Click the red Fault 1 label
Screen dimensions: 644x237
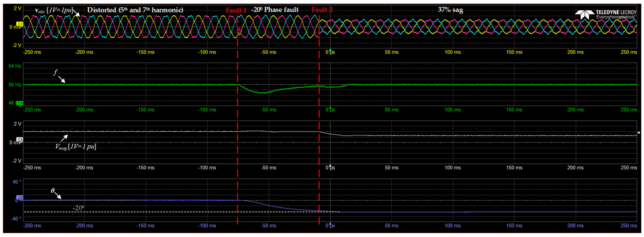pyautogui.click(x=236, y=10)
